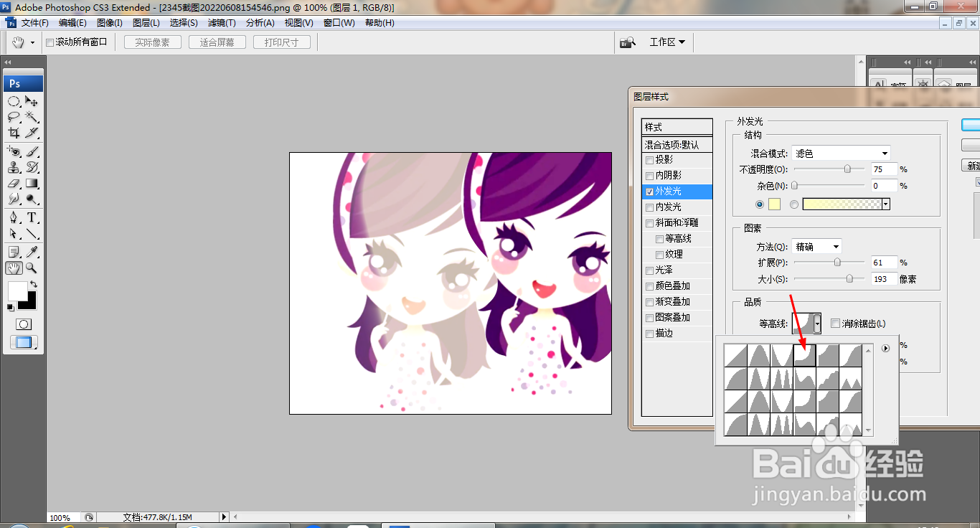Select the Clone Stamp tool
The width and height of the screenshot is (980, 528).
(x=14, y=167)
